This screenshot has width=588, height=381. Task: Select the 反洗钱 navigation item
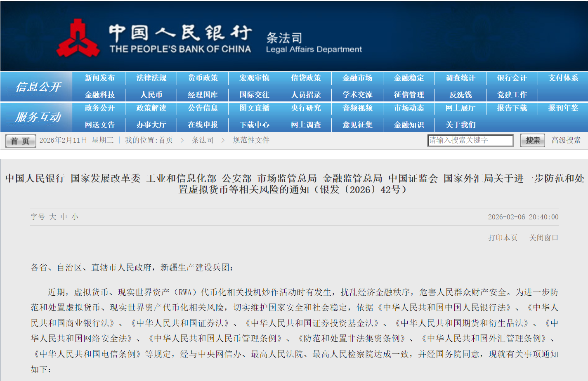click(x=460, y=94)
